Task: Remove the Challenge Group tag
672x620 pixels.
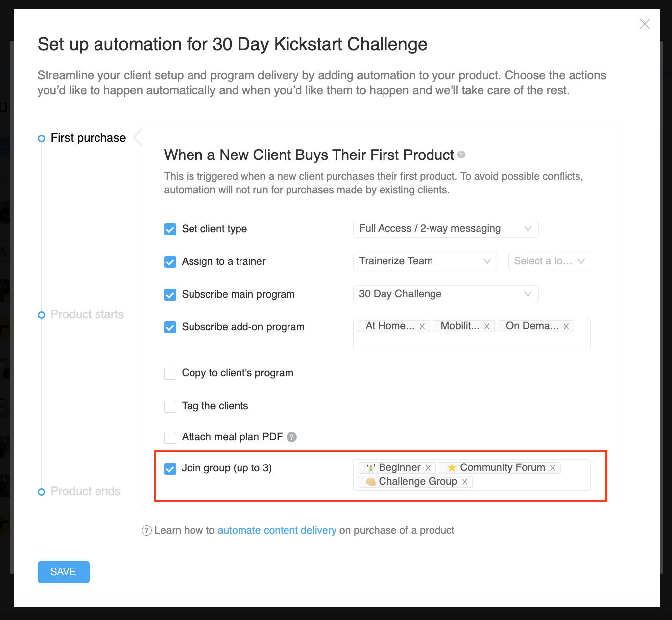Action: [465, 482]
